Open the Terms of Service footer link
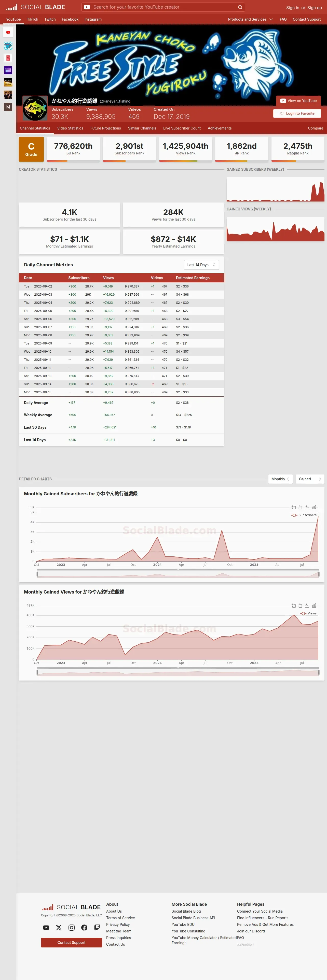The image size is (327, 980). [120, 918]
